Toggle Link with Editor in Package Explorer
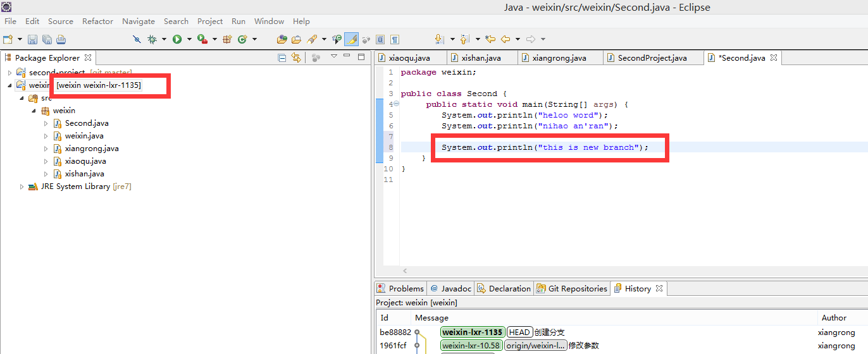 295,58
